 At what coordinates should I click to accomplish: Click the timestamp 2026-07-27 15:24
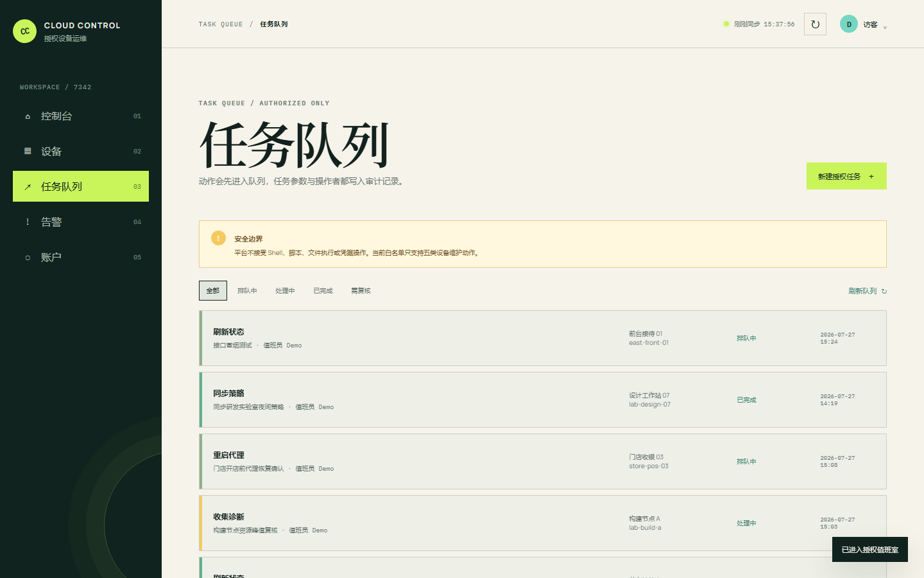pyautogui.click(x=837, y=338)
